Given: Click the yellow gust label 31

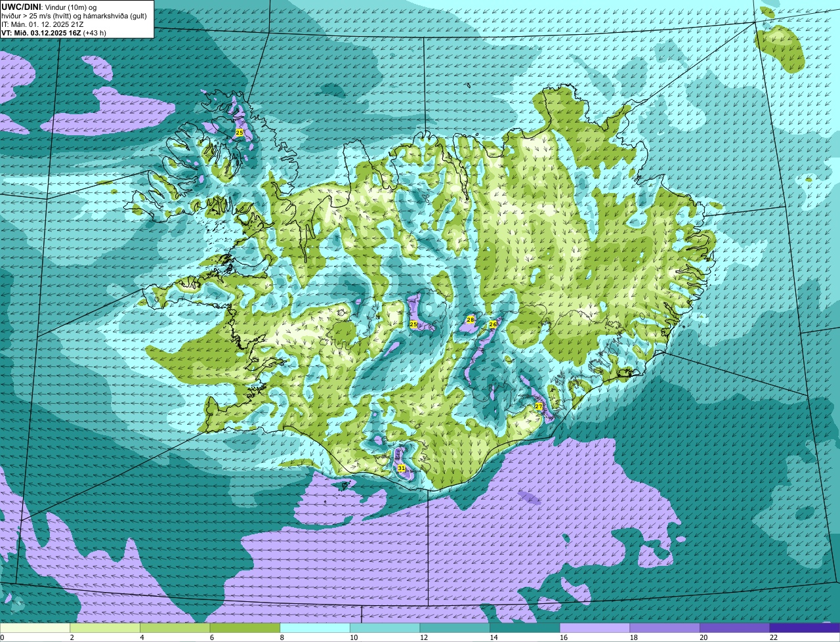Looking at the screenshot, I should coord(401,468).
